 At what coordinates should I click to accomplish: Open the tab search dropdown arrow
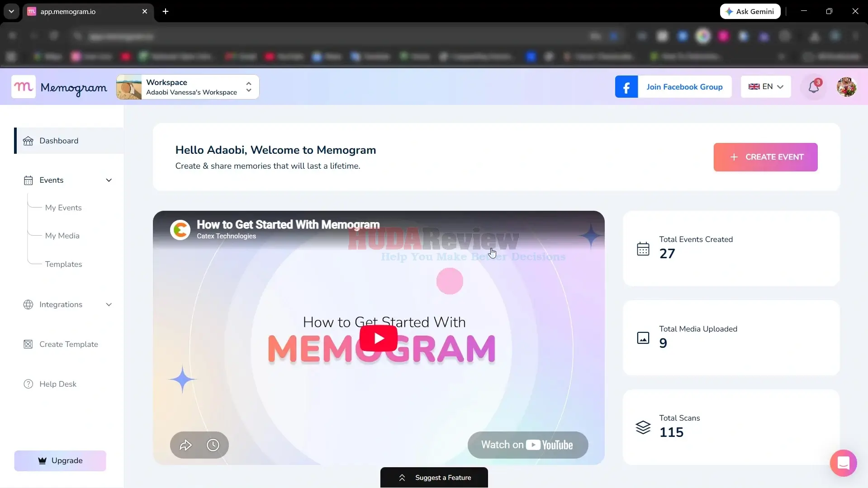pyautogui.click(x=11, y=11)
